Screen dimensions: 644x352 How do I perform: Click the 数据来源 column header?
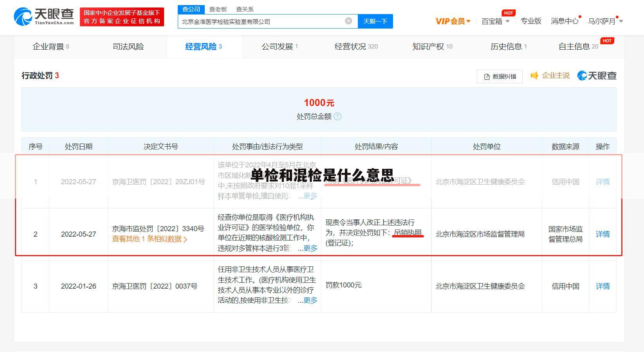coord(565,147)
